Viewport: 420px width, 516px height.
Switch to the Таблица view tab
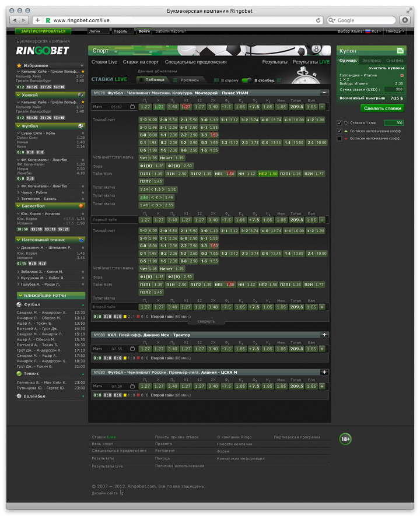point(152,80)
